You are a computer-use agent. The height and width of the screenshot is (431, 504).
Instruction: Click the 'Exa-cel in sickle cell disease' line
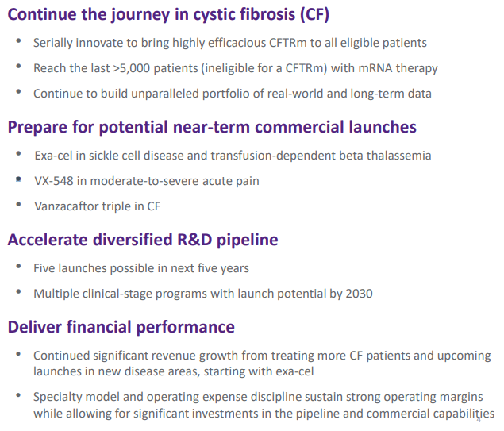click(x=232, y=156)
